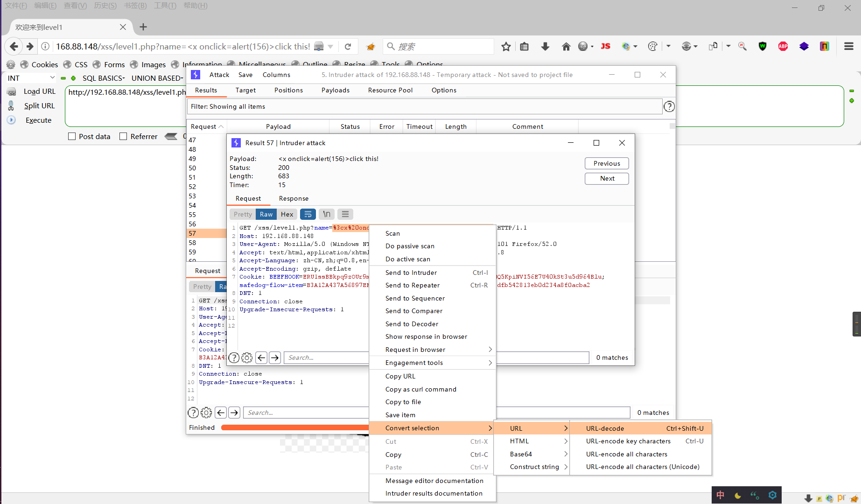Switch to the Response tab
The height and width of the screenshot is (504, 861).
coord(294,198)
